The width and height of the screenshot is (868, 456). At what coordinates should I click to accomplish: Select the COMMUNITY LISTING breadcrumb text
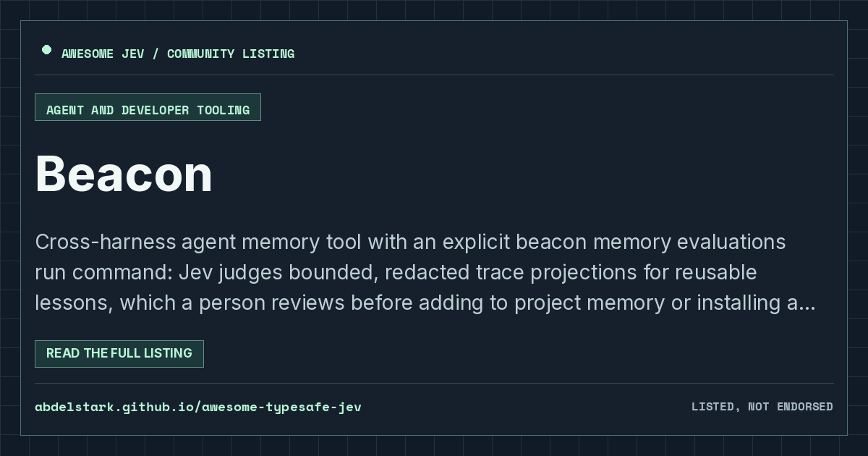pyautogui.click(x=231, y=54)
